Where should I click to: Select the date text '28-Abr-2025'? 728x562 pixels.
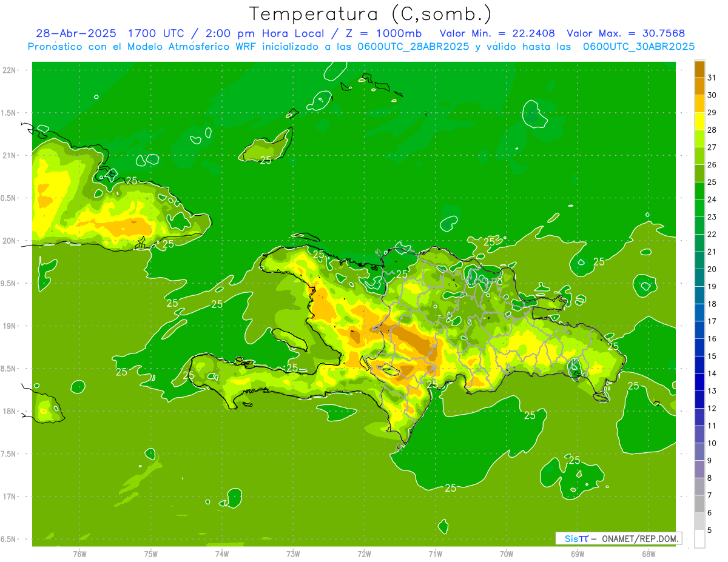pos(76,33)
